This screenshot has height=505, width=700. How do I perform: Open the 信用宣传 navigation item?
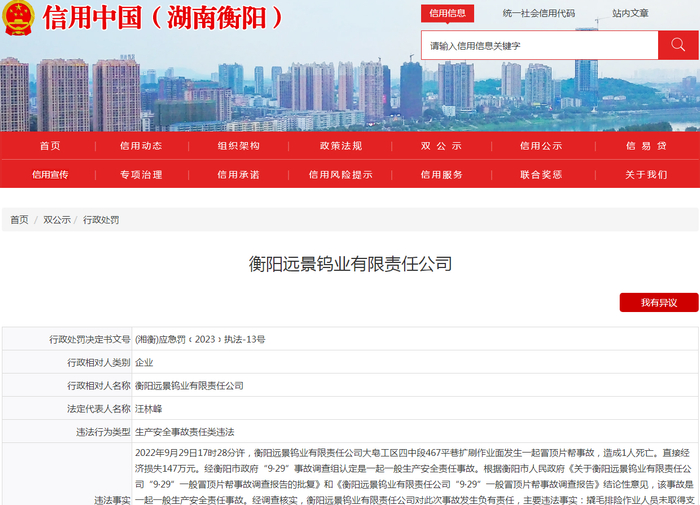[50, 175]
